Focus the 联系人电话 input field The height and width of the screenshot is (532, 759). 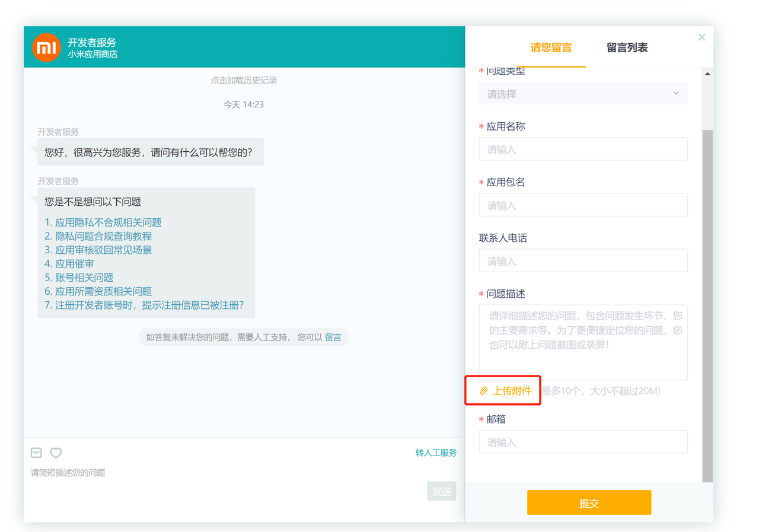click(x=583, y=261)
